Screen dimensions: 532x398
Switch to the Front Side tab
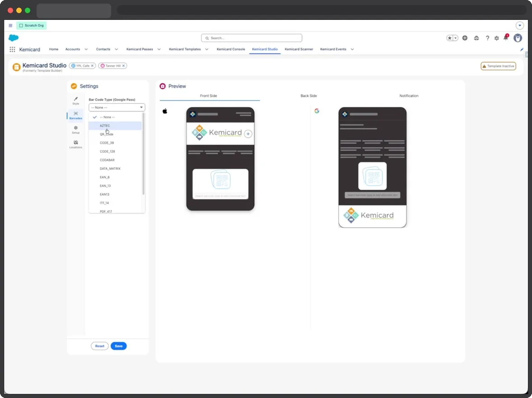(208, 96)
